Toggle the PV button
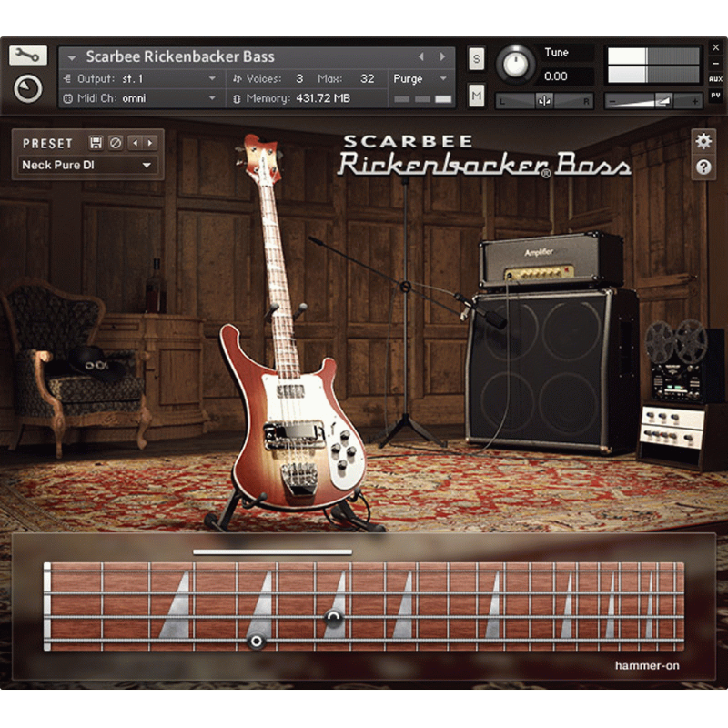Image resolution: width=728 pixels, height=728 pixels. (x=715, y=96)
